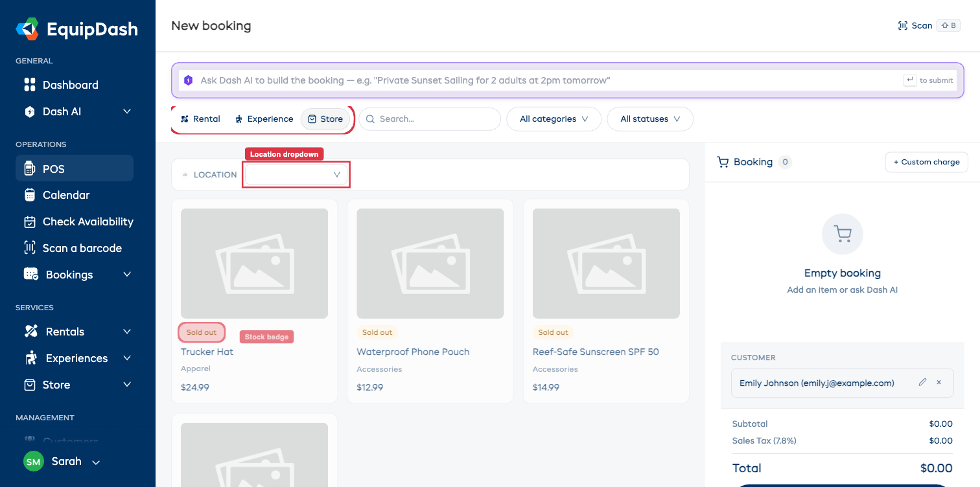Click the Calendar sidebar icon

tap(29, 195)
